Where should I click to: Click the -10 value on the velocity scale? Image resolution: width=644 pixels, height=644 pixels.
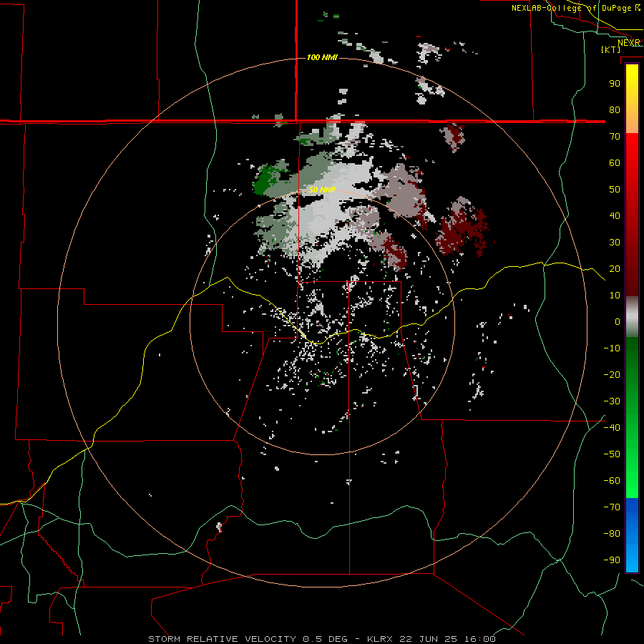coord(612,348)
